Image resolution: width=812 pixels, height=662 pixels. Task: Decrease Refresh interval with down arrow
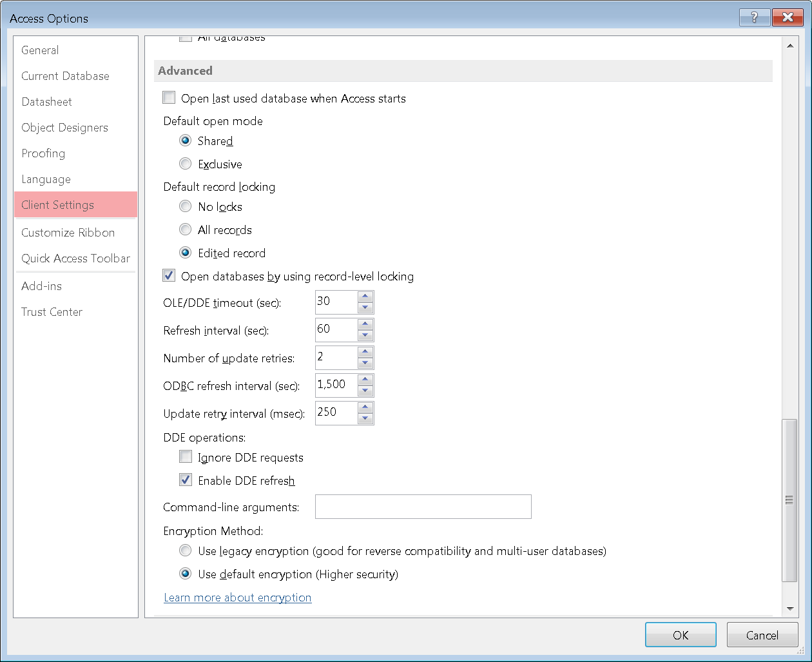(x=365, y=335)
